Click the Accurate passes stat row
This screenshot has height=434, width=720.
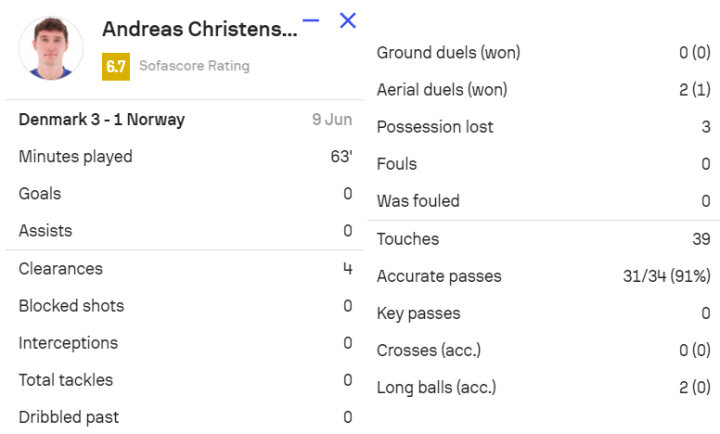(x=543, y=276)
